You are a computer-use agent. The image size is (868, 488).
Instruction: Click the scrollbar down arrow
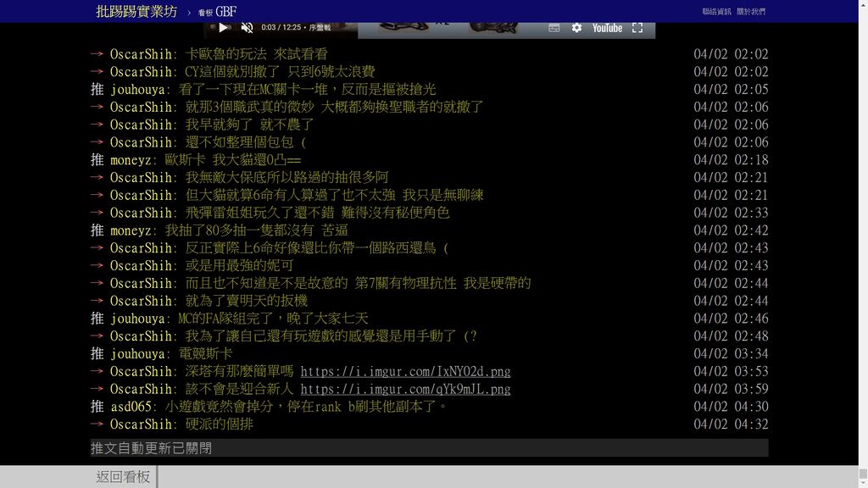(x=862, y=482)
